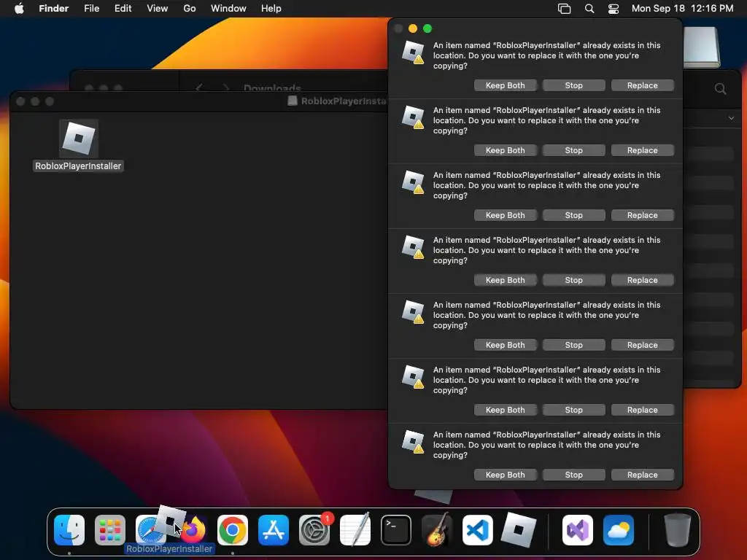The width and height of the screenshot is (747, 560).
Task: Click the Stage Manager windows icon in menu bar
Action: [564, 9]
